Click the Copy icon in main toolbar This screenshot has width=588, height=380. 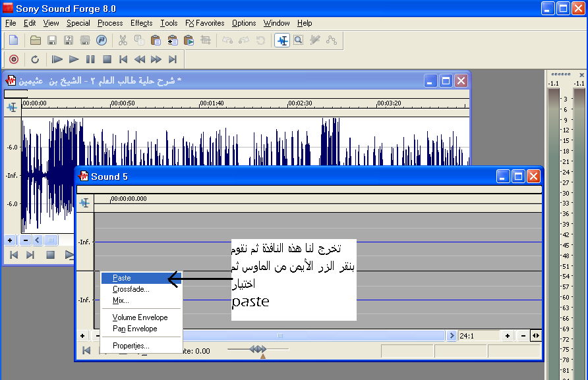pyautogui.click(x=139, y=40)
